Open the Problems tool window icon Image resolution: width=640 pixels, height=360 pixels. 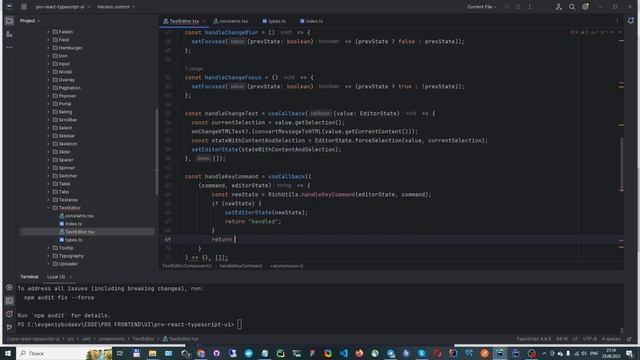(9, 314)
